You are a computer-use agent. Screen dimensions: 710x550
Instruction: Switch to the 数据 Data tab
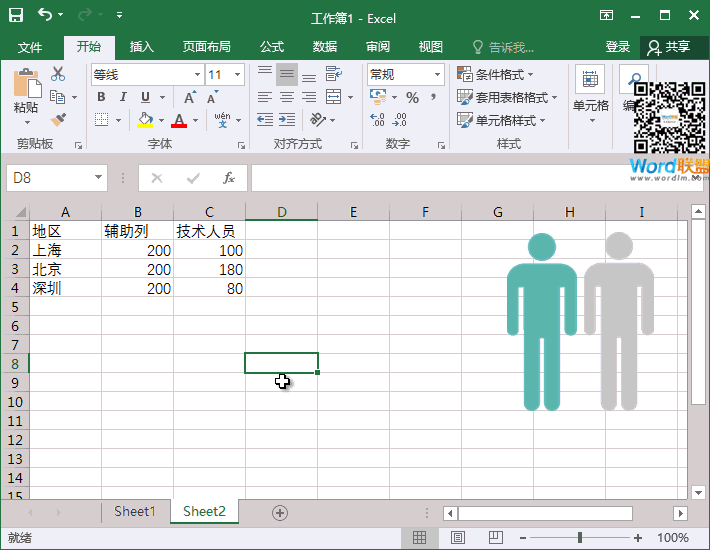click(325, 47)
